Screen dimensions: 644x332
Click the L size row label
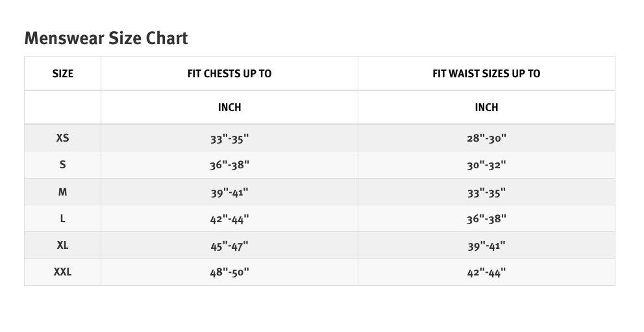click(62, 218)
